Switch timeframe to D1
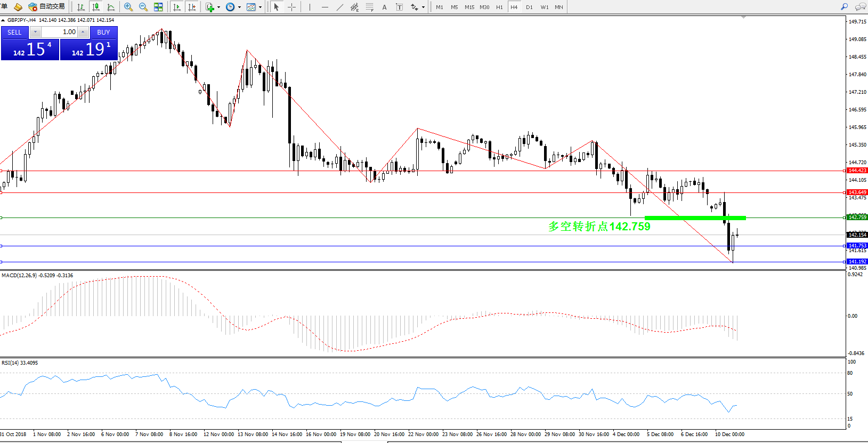This screenshot has width=868, height=443. [x=529, y=7]
